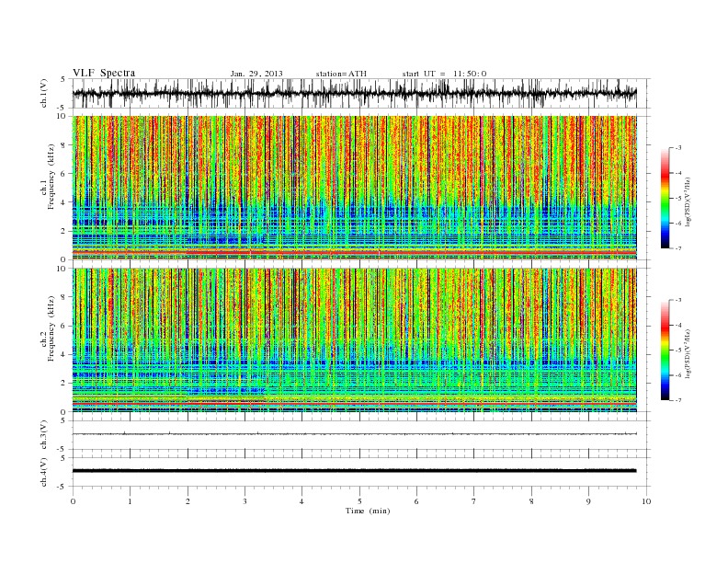Click the "6" kHz tick of ch.1 frequency axis
Screen dimensions: 728x563
tap(64, 174)
